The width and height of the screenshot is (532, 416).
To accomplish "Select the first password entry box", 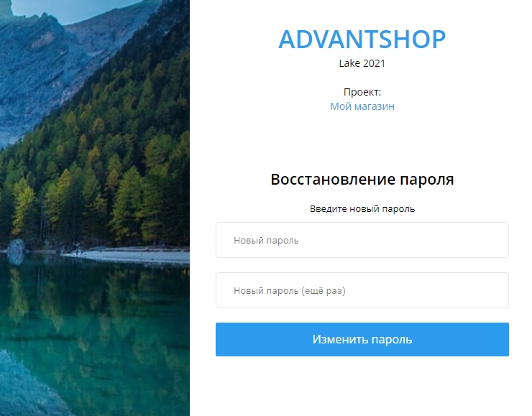I will click(x=362, y=240).
